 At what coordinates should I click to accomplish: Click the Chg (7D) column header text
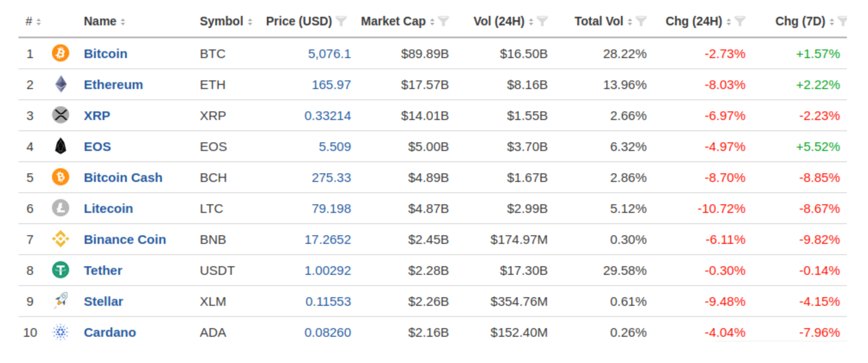click(801, 21)
